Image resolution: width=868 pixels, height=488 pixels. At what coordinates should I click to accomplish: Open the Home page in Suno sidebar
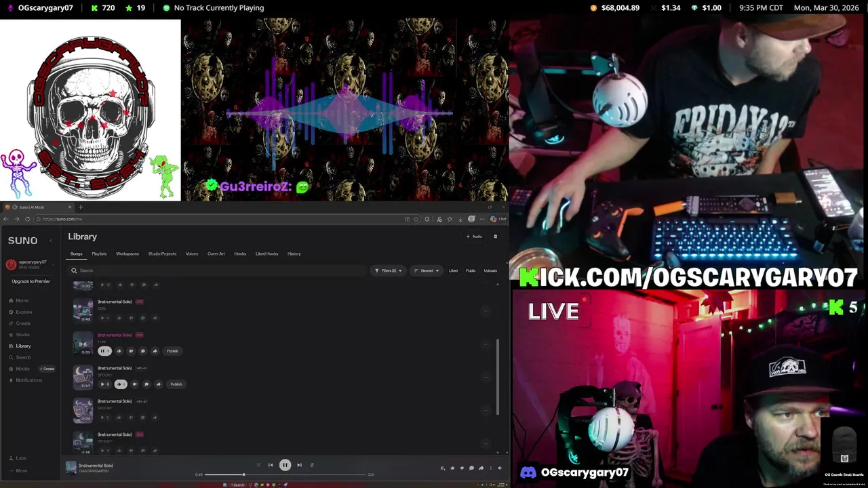(19, 300)
